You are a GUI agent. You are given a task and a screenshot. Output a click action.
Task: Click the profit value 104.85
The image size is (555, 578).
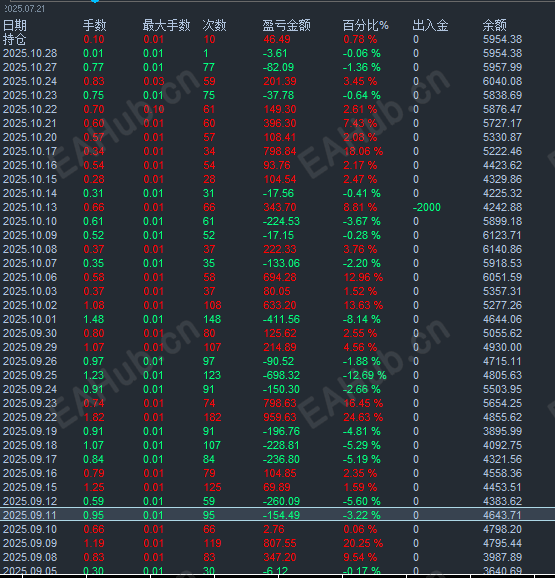click(280, 474)
